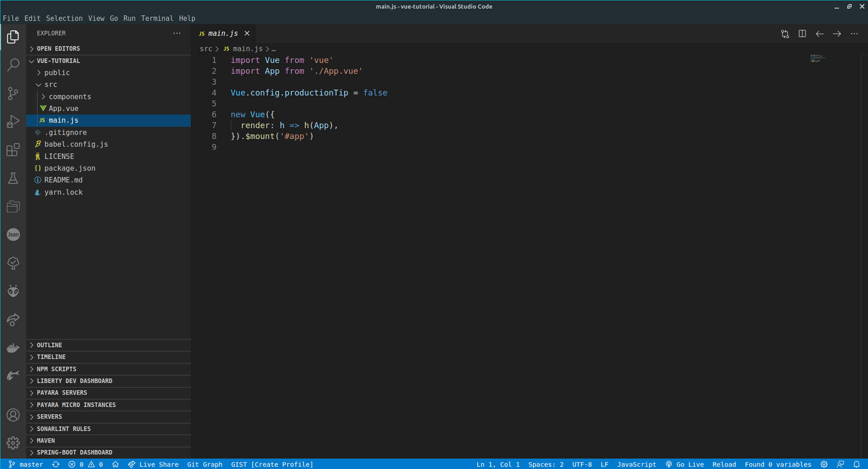Open the Docker whale view

pyautogui.click(x=13, y=348)
